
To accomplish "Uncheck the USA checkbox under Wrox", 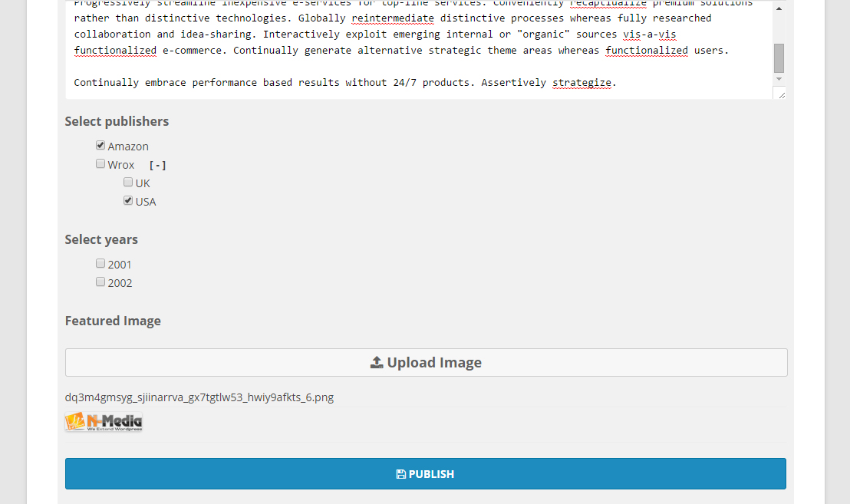I will [128, 201].
